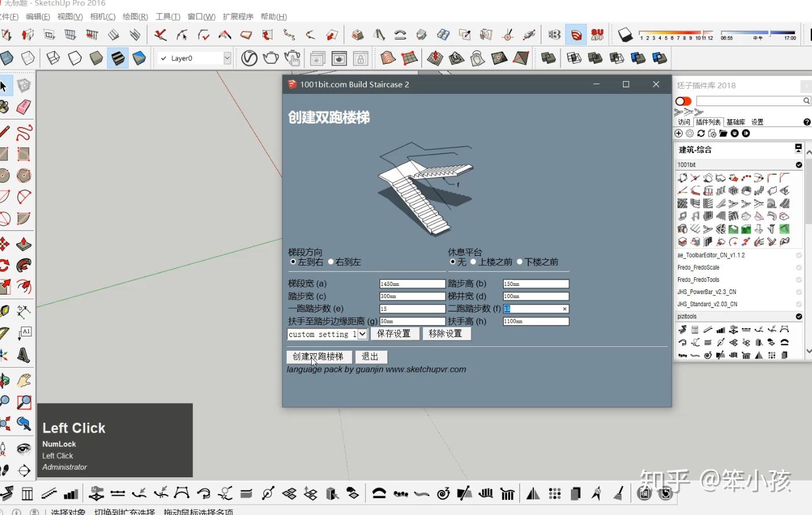Open the 编辑(E) menu
The image size is (812, 515).
click(38, 17)
